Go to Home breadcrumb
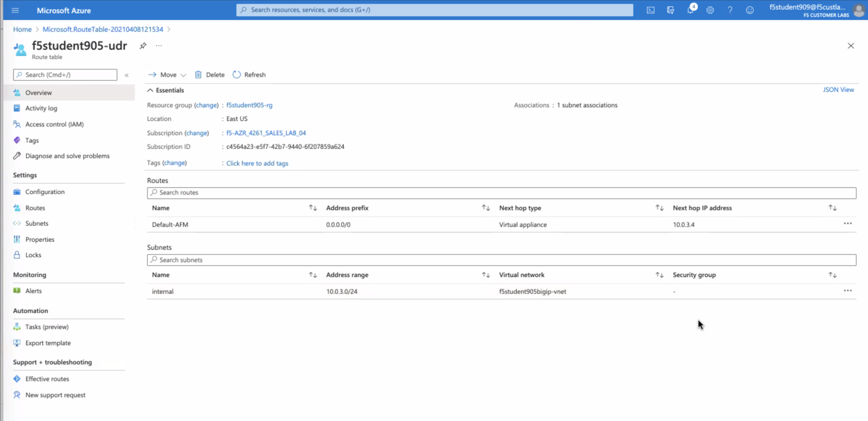 pos(23,29)
